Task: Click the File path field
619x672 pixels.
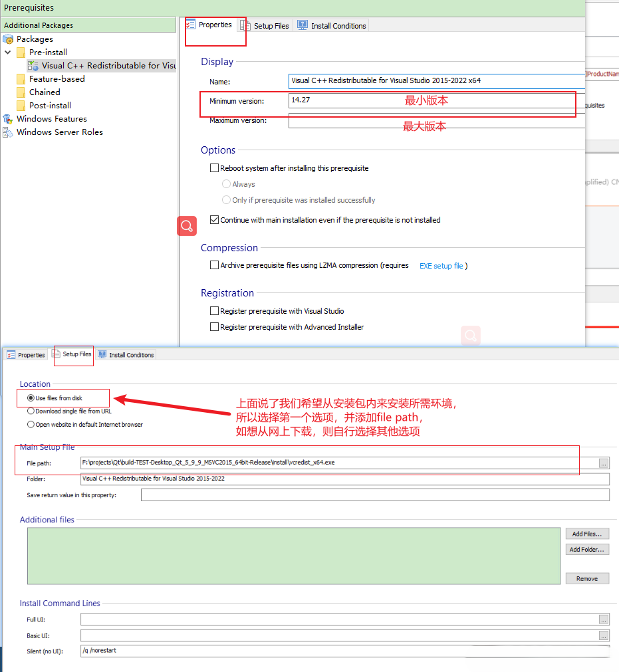Action: click(339, 463)
